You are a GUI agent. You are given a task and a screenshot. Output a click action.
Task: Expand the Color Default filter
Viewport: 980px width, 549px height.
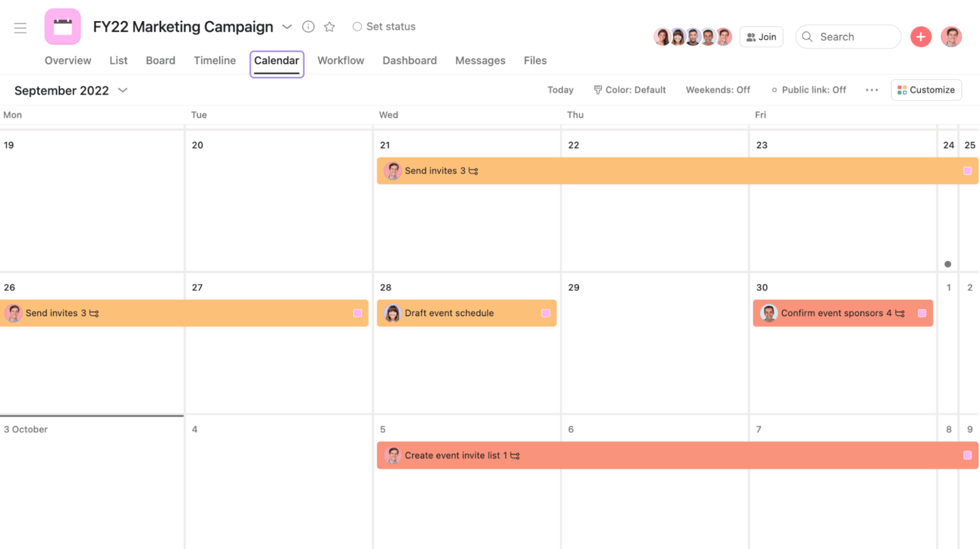pos(629,90)
